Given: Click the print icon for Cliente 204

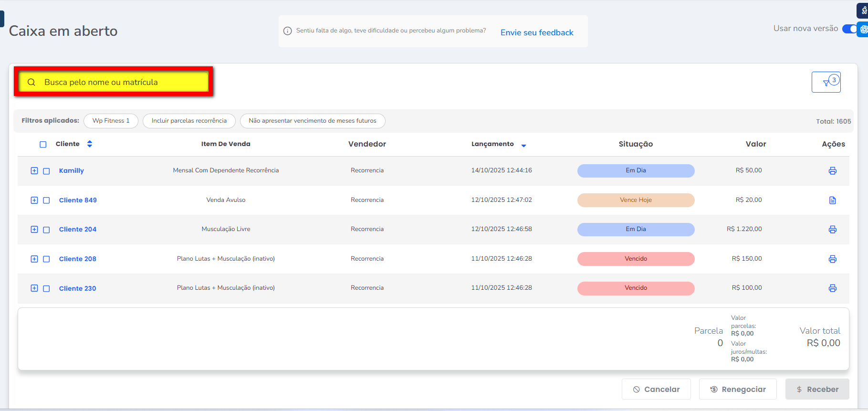Looking at the screenshot, I should (832, 230).
